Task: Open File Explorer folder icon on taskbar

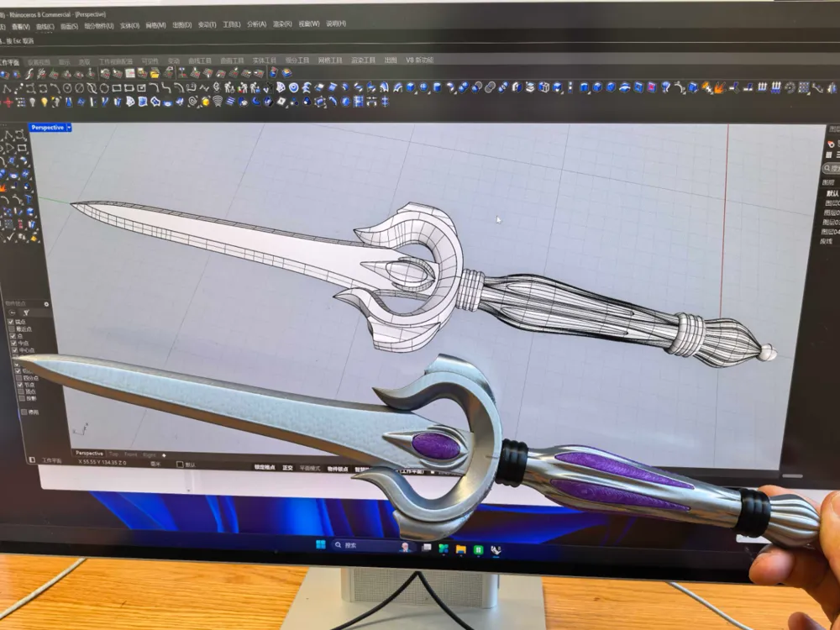Action: tap(460, 549)
